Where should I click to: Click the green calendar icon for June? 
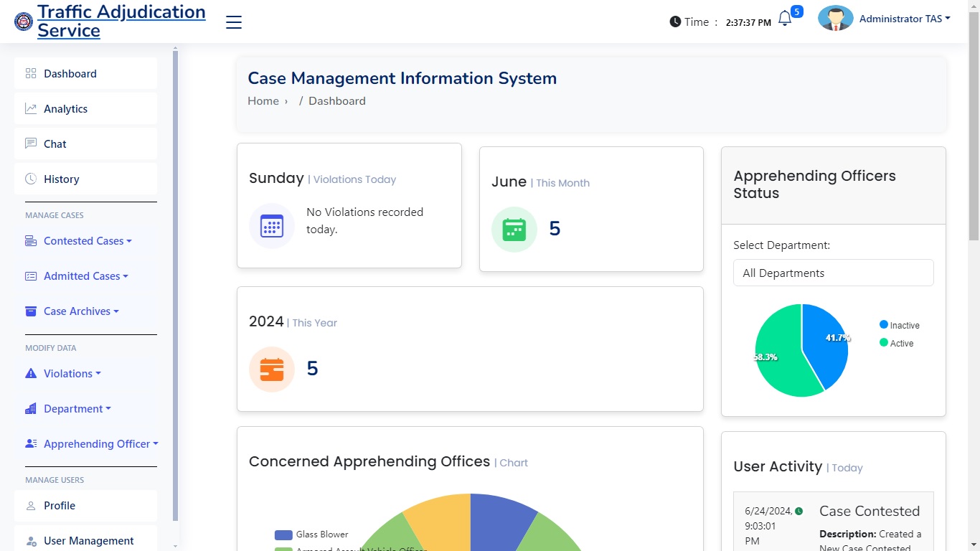[x=514, y=230]
